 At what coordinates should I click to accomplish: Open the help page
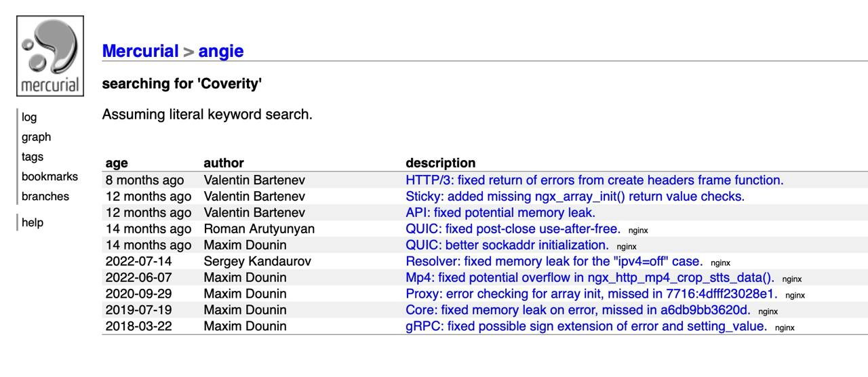coord(32,222)
